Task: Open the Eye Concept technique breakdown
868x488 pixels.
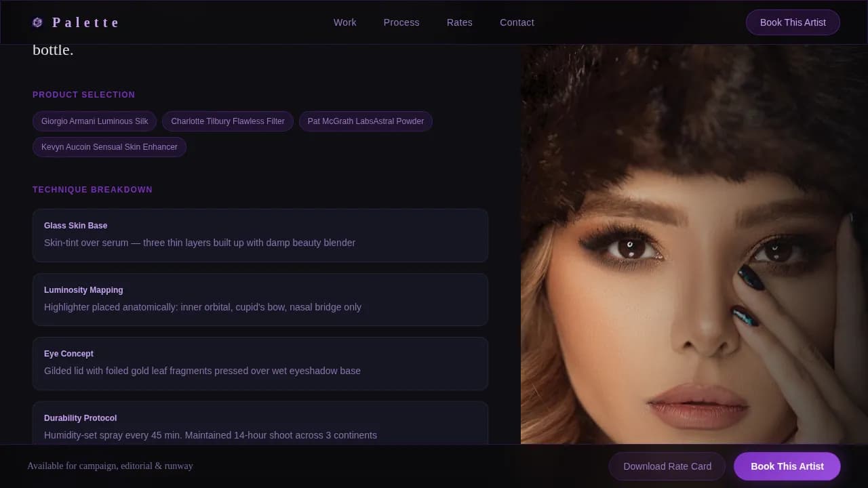Action: pyautogui.click(x=260, y=363)
